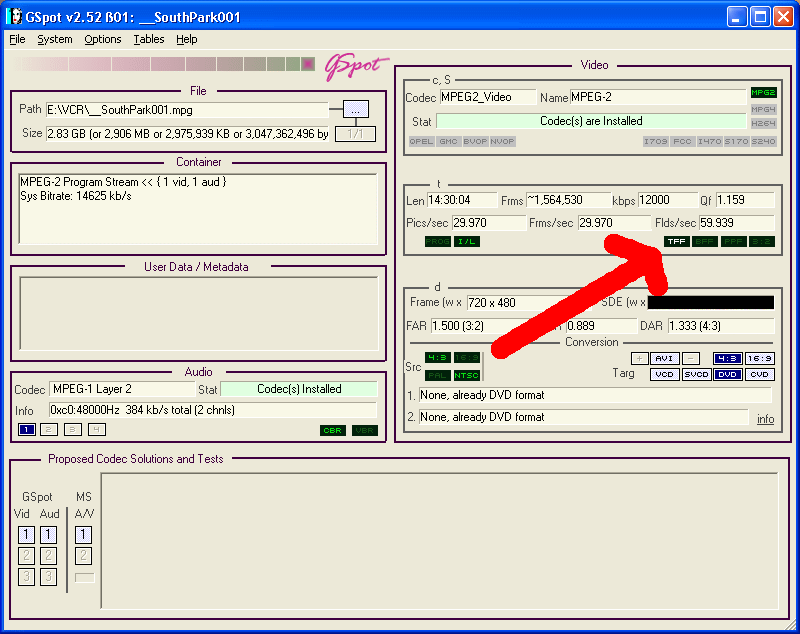800x634 pixels.
Task: Click the MPG2 codec indicator
Action: click(763, 93)
